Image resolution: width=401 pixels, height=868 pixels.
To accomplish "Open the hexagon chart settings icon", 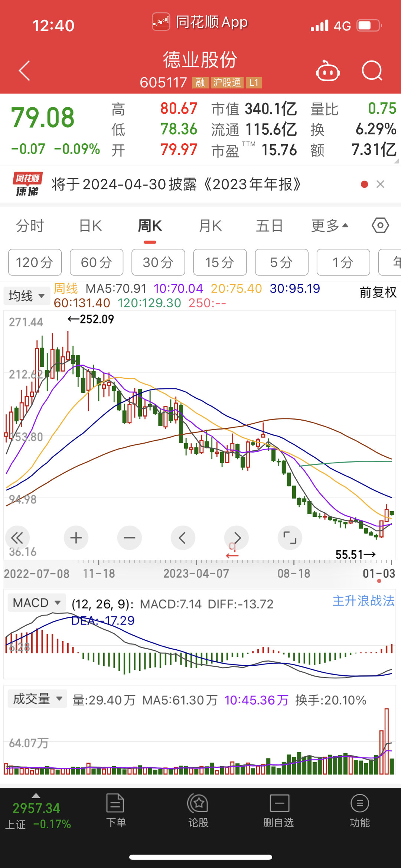I will click(x=380, y=225).
